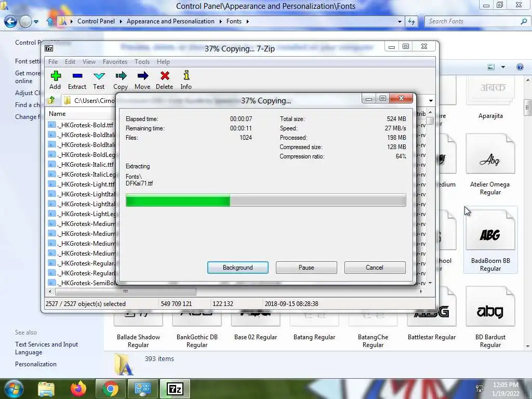Click Control Panel in the breadcrumb path
The height and width of the screenshot is (399, 532).
click(96, 21)
